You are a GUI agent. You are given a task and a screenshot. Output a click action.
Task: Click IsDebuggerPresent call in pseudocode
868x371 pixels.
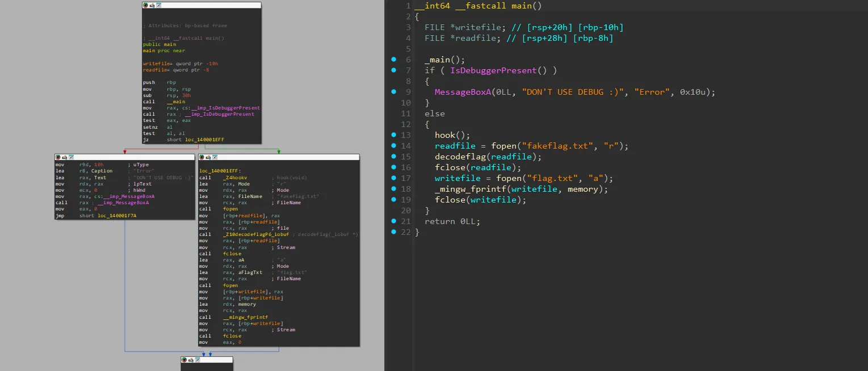point(493,70)
